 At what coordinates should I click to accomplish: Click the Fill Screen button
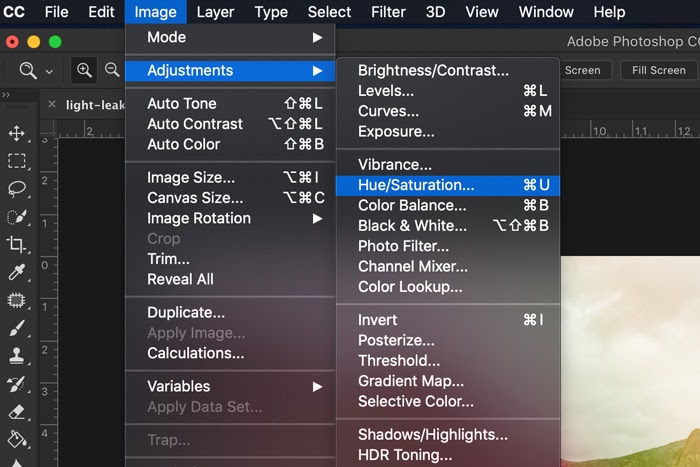(658, 70)
